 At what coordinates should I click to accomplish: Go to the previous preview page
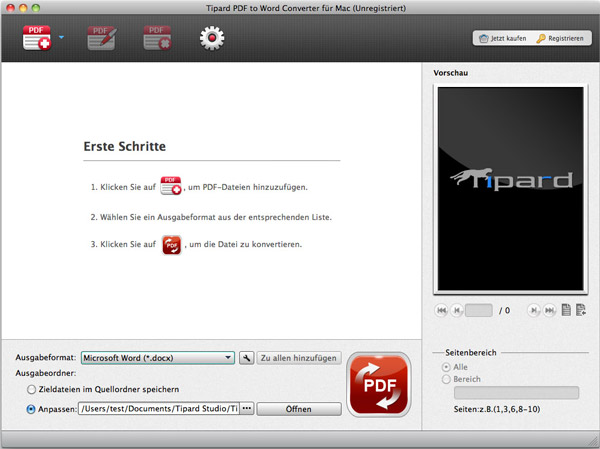point(457,310)
